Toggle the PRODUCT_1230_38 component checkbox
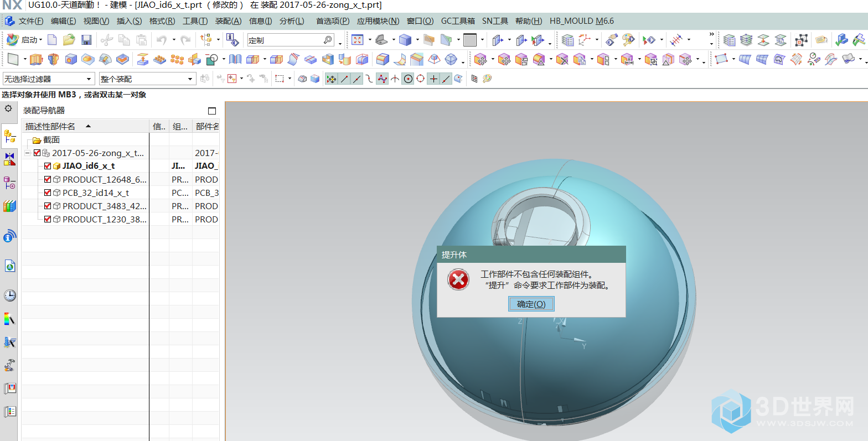The width and height of the screenshot is (868, 441). click(48, 219)
